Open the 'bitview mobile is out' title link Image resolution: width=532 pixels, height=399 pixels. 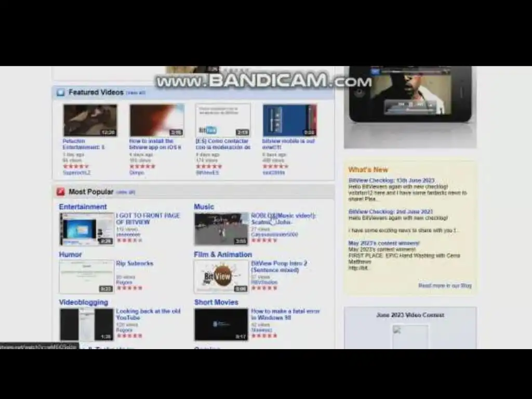288,144
